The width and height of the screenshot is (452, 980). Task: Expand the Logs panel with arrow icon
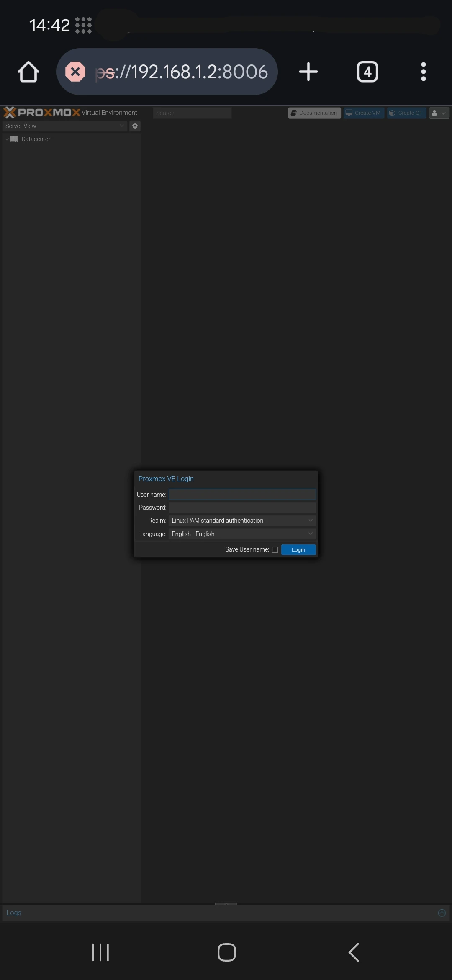pos(442,913)
